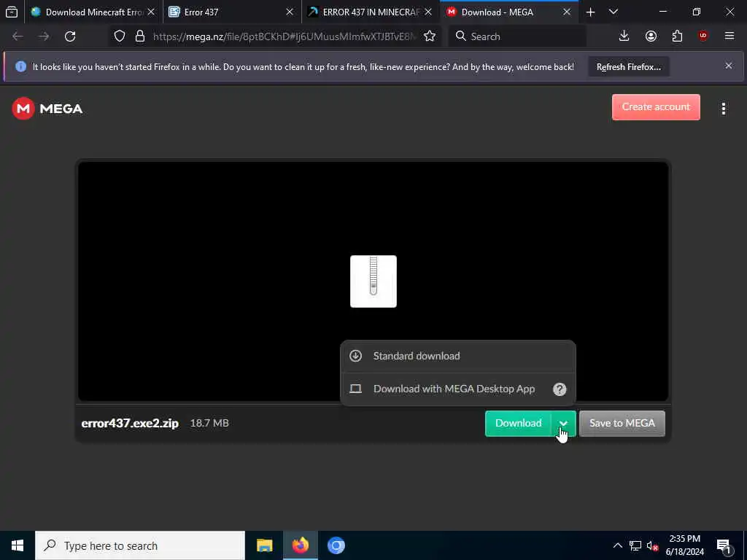Screen dimensions: 747x560
Task: Open a new tab
Action: (x=590, y=12)
